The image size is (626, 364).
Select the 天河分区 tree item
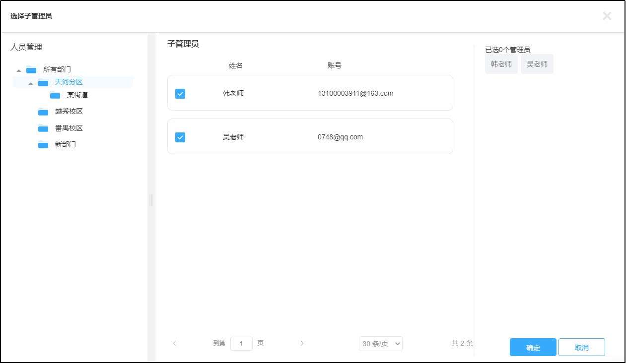click(69, 82)
